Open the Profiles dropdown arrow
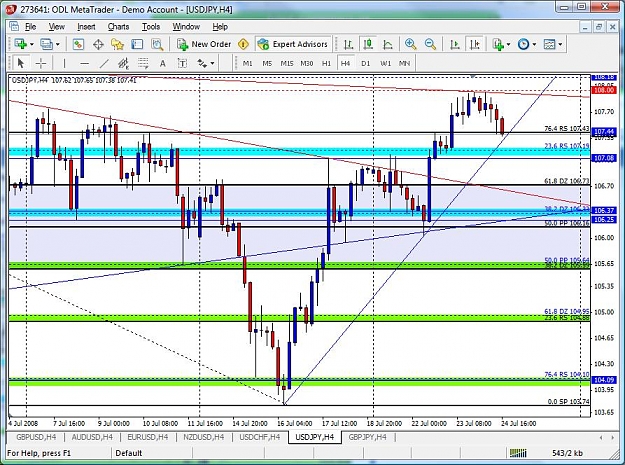 coord(58,44)
